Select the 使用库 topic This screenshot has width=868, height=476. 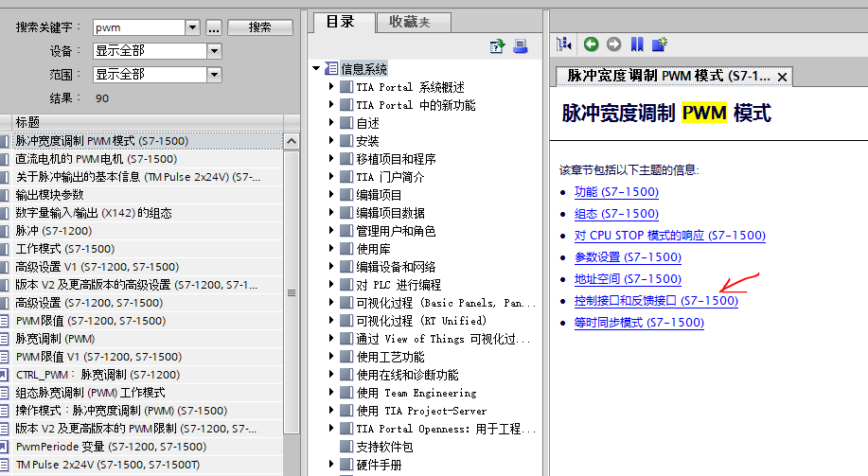(373, 249)
